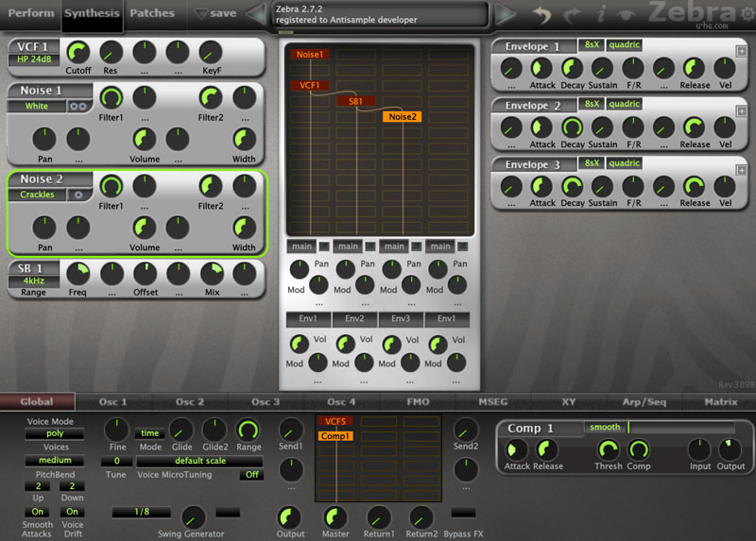Open glide Mode time selector

pyautogui.click(x=150, y=433)
